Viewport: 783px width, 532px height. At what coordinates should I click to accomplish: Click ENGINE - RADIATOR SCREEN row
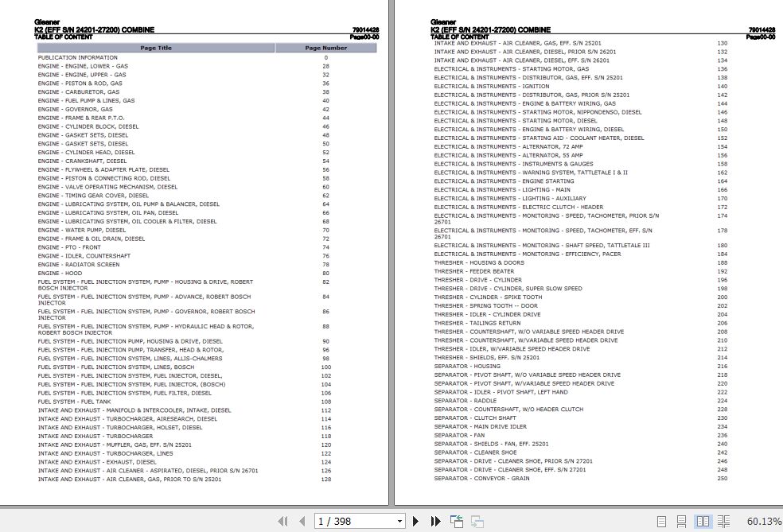pyautogui.click(x=79, y=265)
